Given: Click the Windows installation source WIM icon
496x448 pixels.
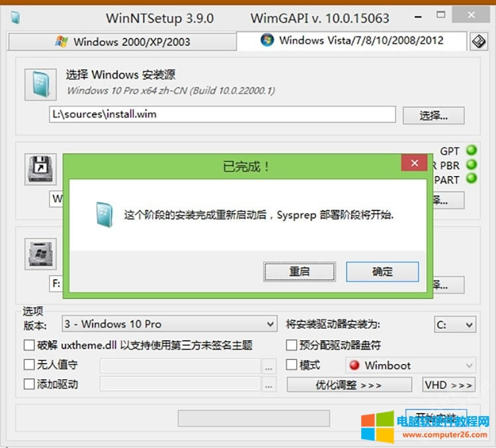Looking at the screenshot, I should 40,85.
